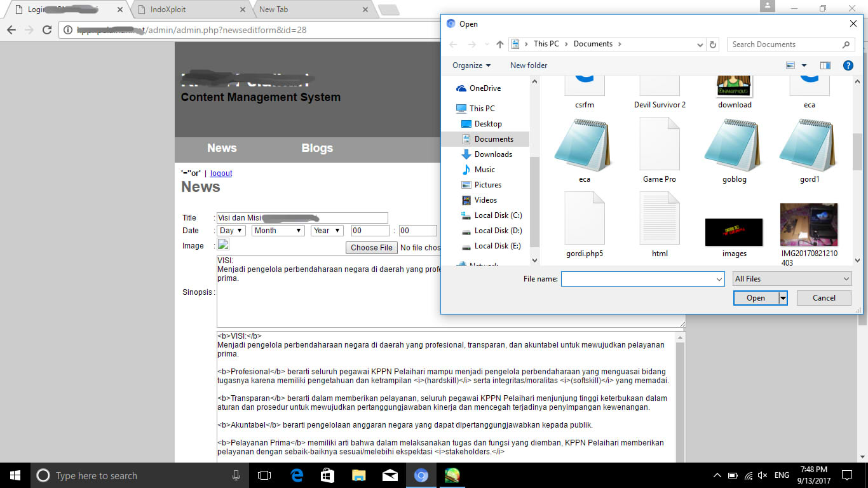
Task: Click Cancel in the Open dialog
Action: click(x=824, y=298)
